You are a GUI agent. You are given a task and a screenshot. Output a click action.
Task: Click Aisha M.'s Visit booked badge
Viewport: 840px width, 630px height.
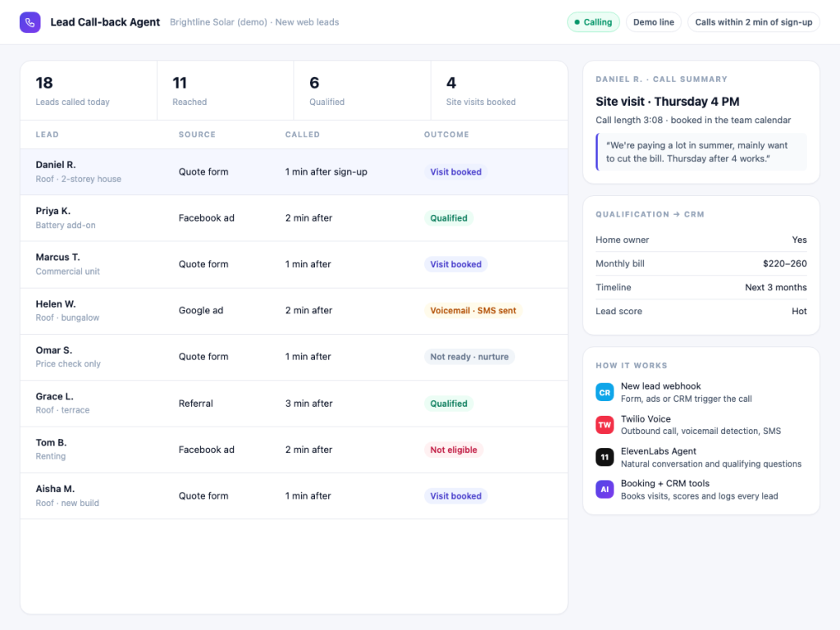pos(455,496)
